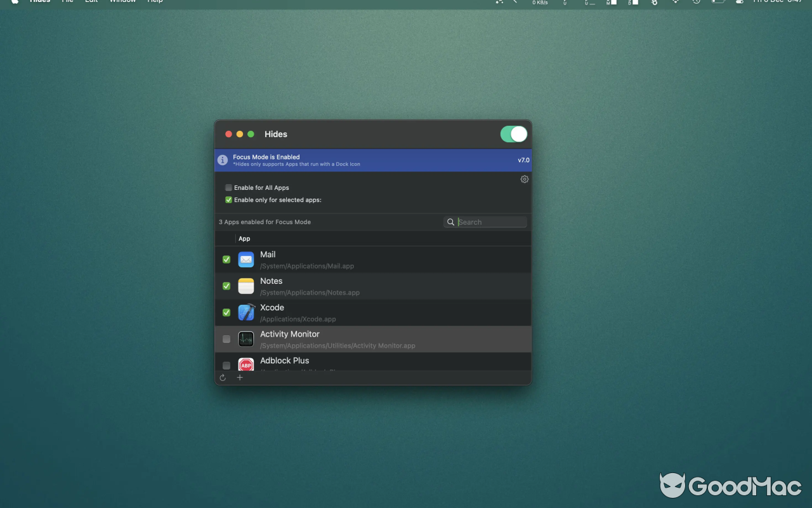Click the plus icon to add an app
This screenshot has width=812, height=508.
pyautogui.click(x=240, y=377)
